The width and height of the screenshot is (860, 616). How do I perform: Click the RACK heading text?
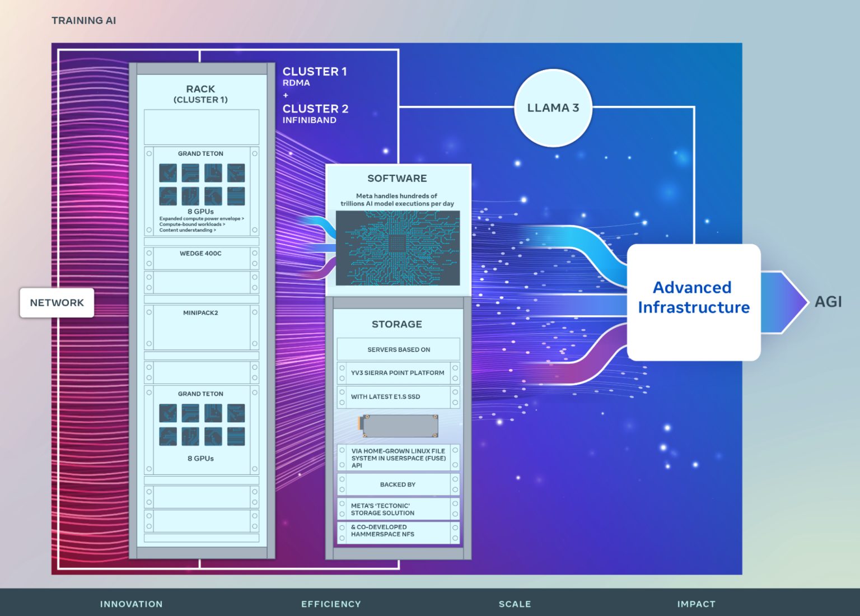tap(200, 89)
